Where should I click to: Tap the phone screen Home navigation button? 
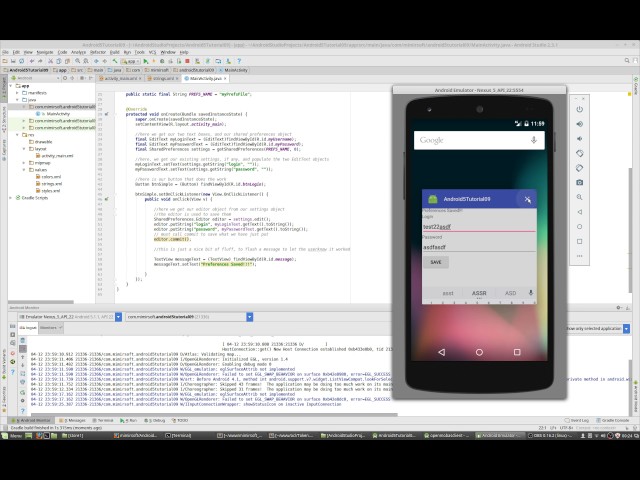tap(479, 352)
